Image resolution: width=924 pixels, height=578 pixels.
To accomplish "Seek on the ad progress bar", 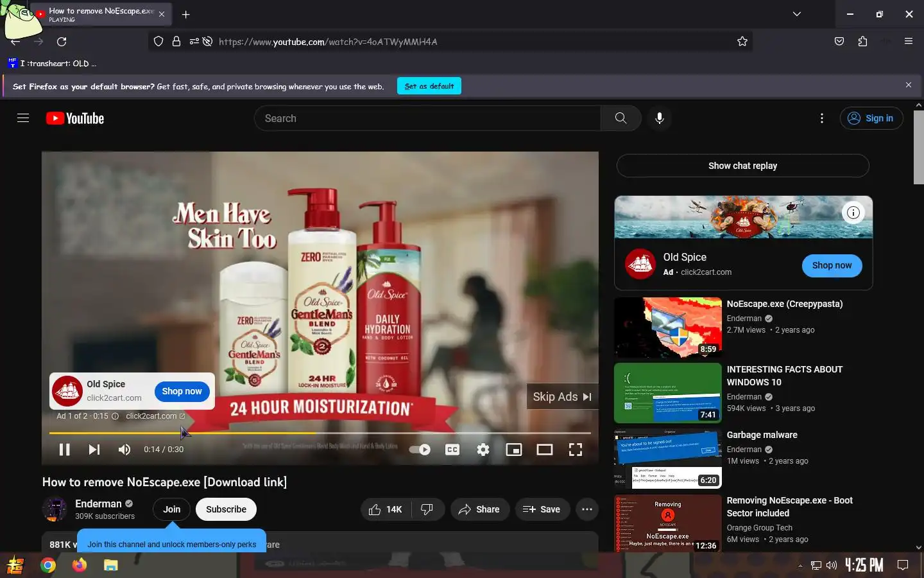I will pyautogui.click(x=320, y=433).
